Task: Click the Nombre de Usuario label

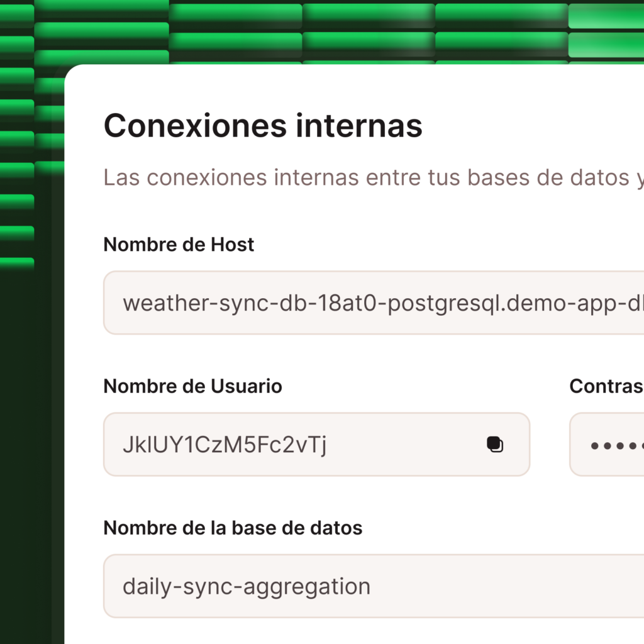Action: [192, 386]
